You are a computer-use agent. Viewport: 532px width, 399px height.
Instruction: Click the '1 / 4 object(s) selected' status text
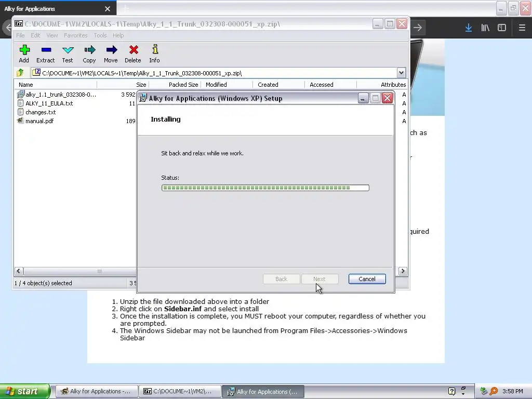(x=43, y=283)
